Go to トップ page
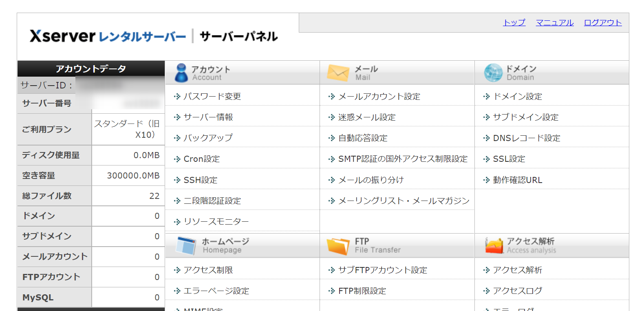The image size is (644, 311). (x=514, y=22)
